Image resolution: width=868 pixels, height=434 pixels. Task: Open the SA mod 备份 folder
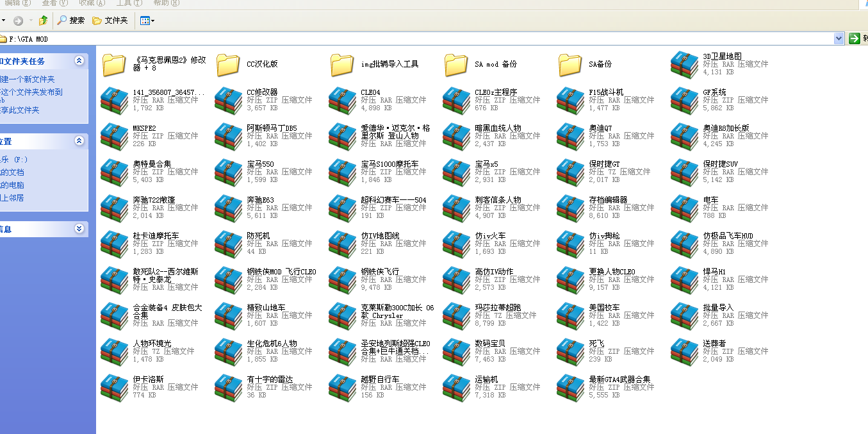pyautogui.click(x=456, y=64)
